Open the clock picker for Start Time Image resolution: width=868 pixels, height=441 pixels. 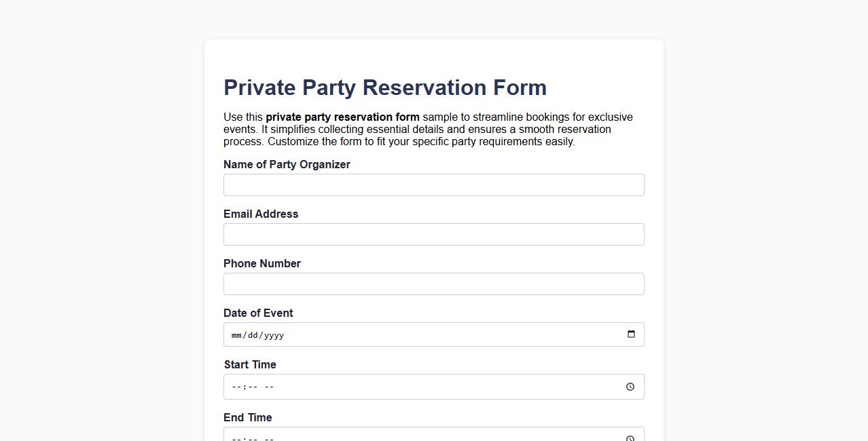click(x=630, y=387)
